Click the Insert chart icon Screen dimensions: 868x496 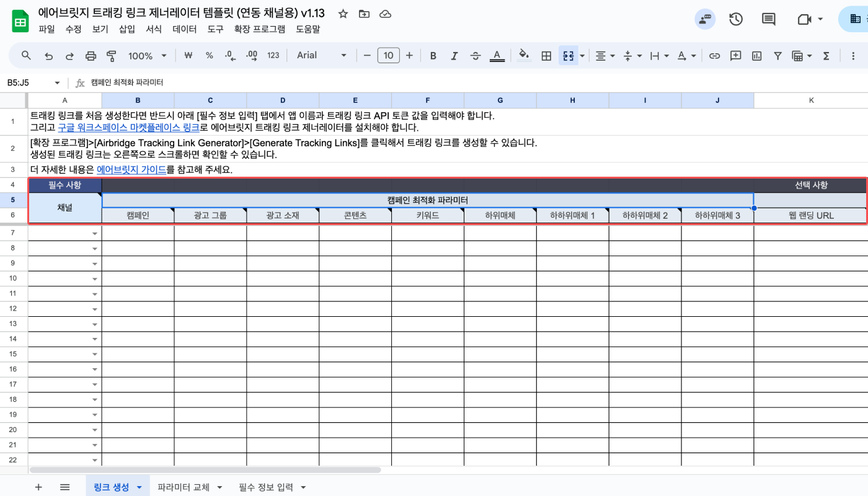[756, 56]
